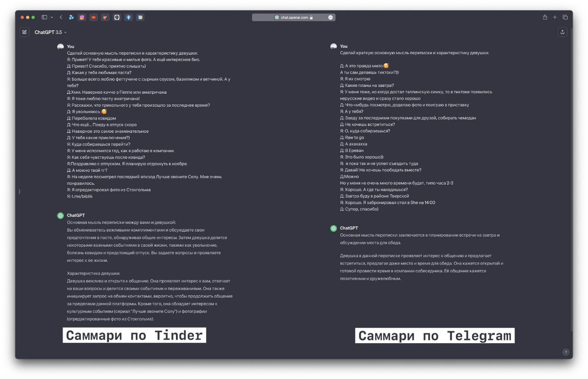Click the line 'Д: Не хочешь встретиться?'
The width and height of the screenshot is (588, 379).
367,124
